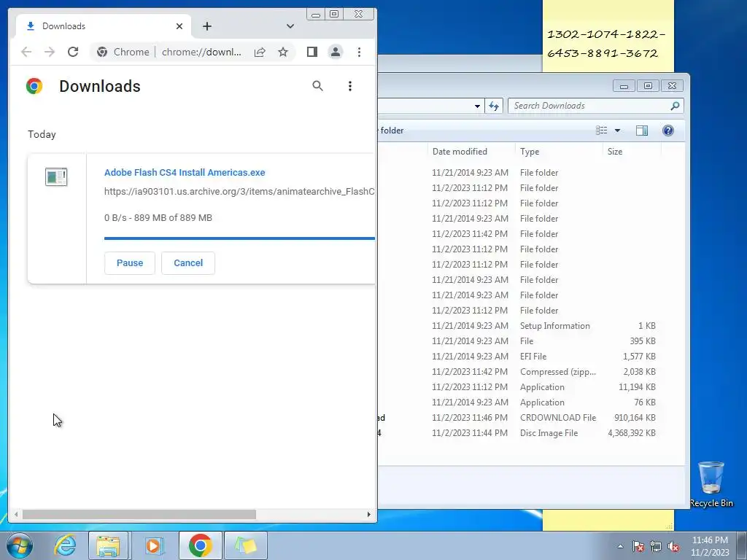This screenshot has width=747, height=560.
Task: Expand Explorer address bar history dropdown
Action: [x=477, y=106]
